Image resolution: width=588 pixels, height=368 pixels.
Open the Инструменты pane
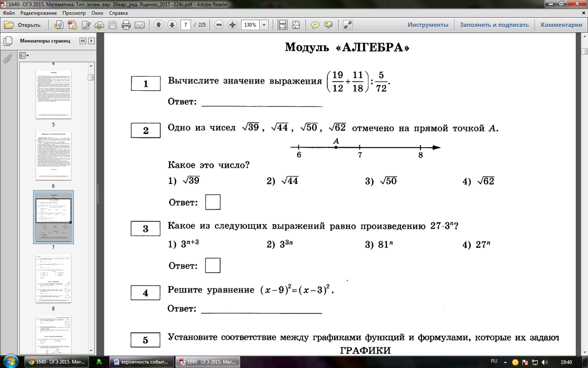(x=428, y=25)
